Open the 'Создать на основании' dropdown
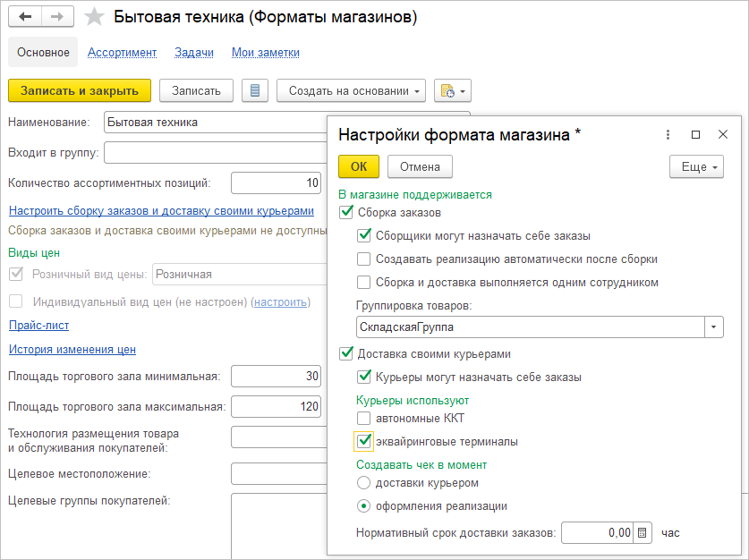749x560 pixels. 356,90
